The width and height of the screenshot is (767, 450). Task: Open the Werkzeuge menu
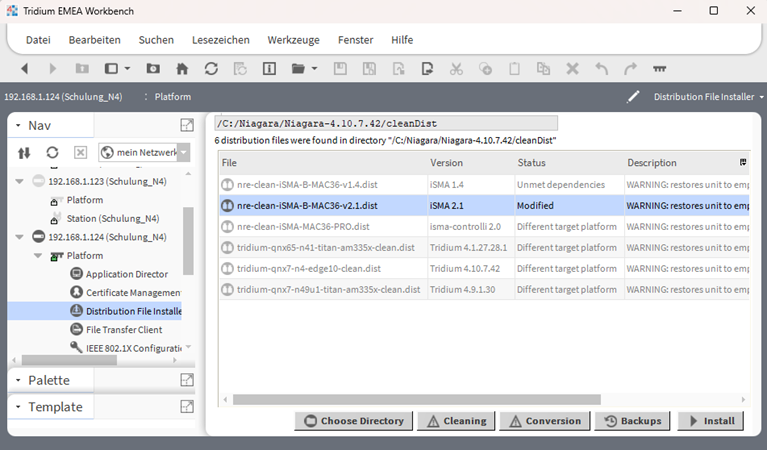click(x=293, y=40)
